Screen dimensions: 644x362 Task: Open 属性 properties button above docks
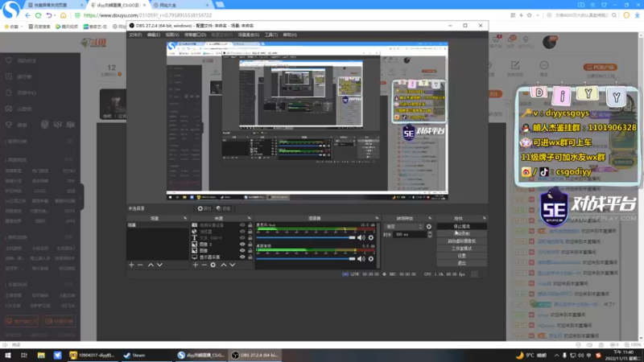204,208
